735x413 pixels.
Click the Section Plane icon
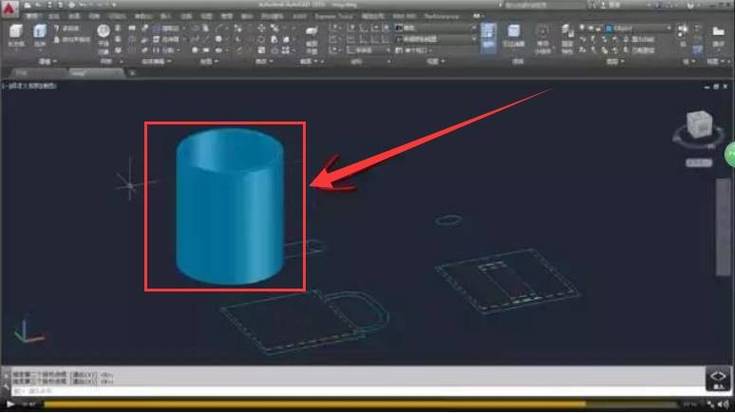click(x=312, y=38)
